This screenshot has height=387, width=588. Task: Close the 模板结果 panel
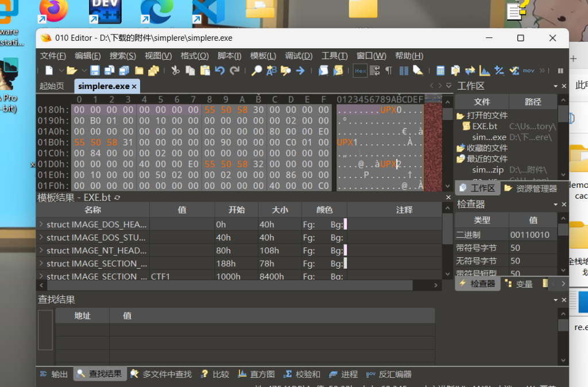coord(448,198)
